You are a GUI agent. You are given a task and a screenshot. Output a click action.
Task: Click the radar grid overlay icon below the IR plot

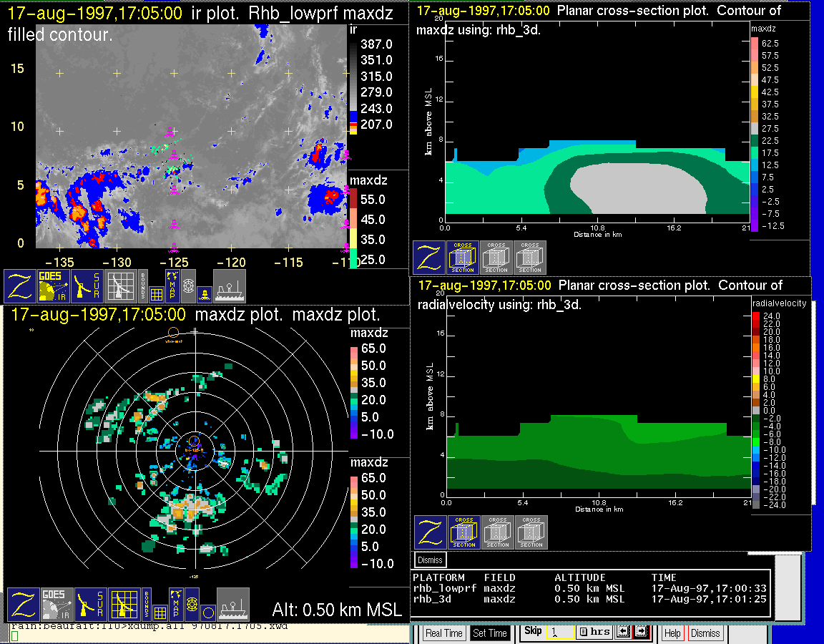(122, 286)
